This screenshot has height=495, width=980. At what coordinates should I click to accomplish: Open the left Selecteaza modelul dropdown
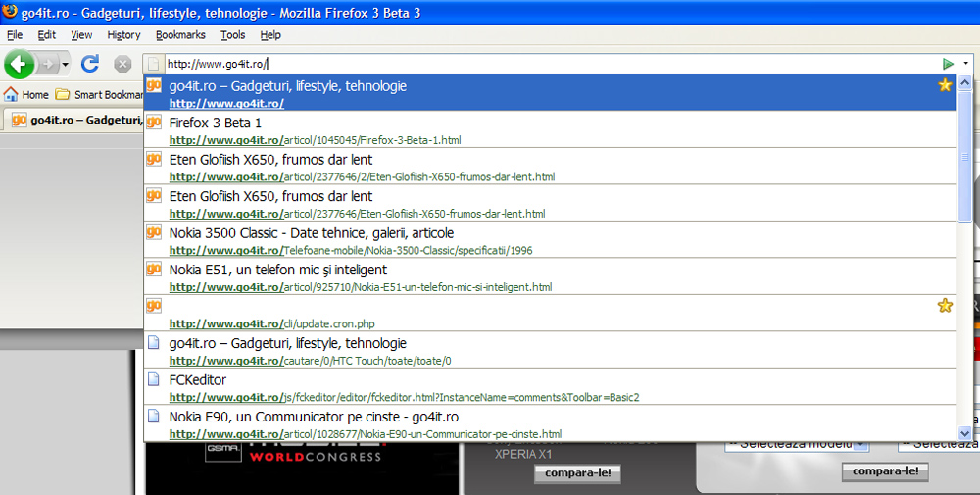tap(797, 444)
